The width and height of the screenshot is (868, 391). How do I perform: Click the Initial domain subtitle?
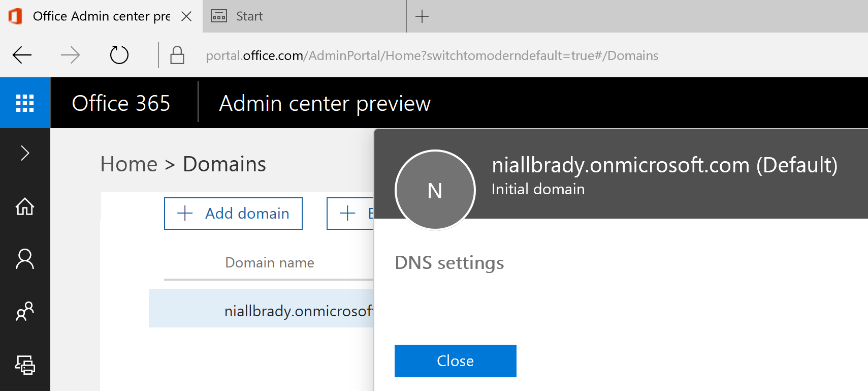point(538,189)
